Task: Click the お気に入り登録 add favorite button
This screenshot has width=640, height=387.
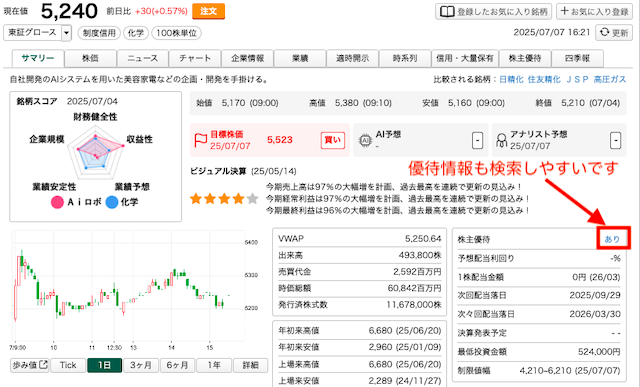Action: [x=594, y=11]
